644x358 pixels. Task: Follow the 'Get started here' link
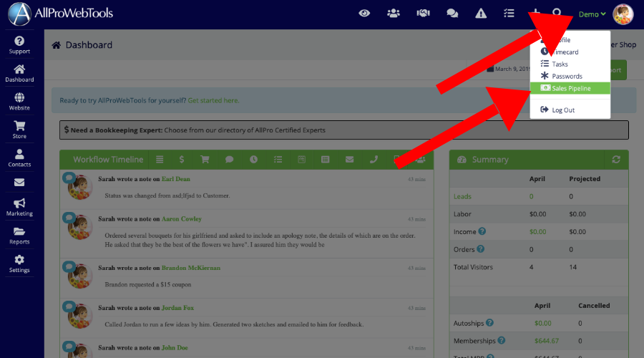213,100
